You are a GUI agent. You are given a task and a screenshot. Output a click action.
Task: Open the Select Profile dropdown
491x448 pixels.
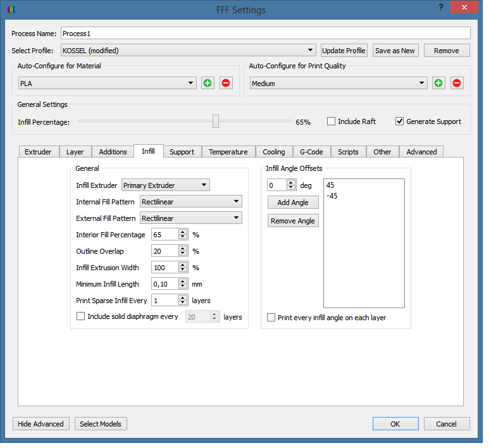[x=188, y=51]
